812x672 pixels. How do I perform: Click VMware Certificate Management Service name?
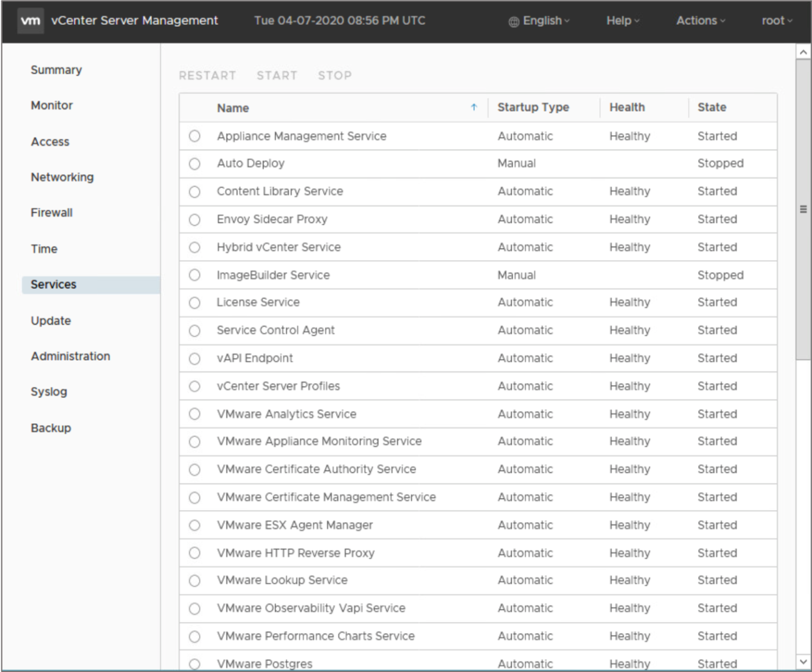tap(326, 497)
